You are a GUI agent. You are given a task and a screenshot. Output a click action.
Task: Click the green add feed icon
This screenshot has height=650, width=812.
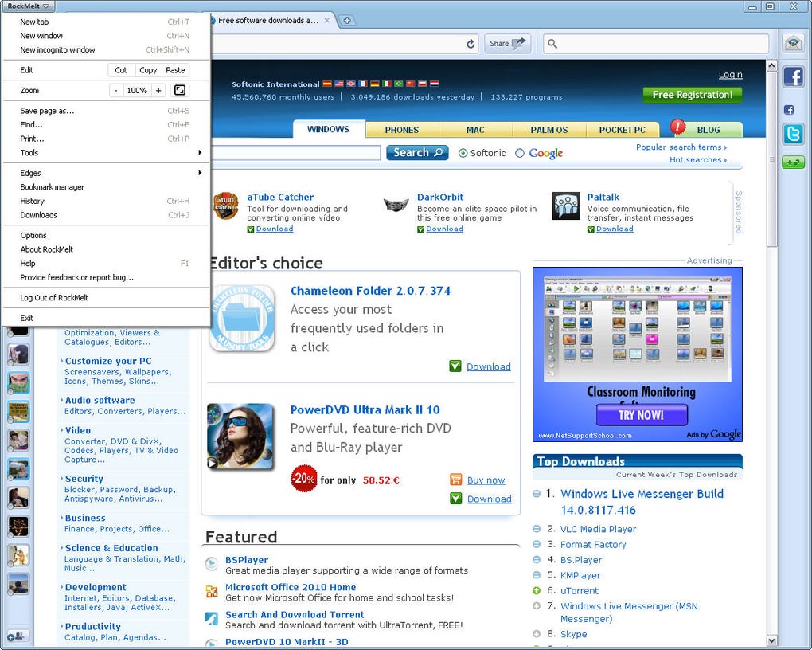click(x=793, y=162)
